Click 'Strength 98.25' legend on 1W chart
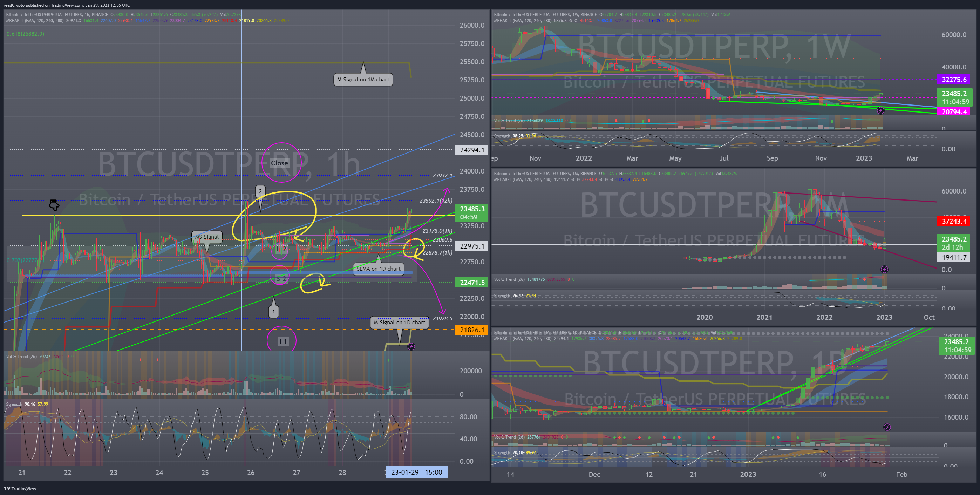 tap(509, 136)
